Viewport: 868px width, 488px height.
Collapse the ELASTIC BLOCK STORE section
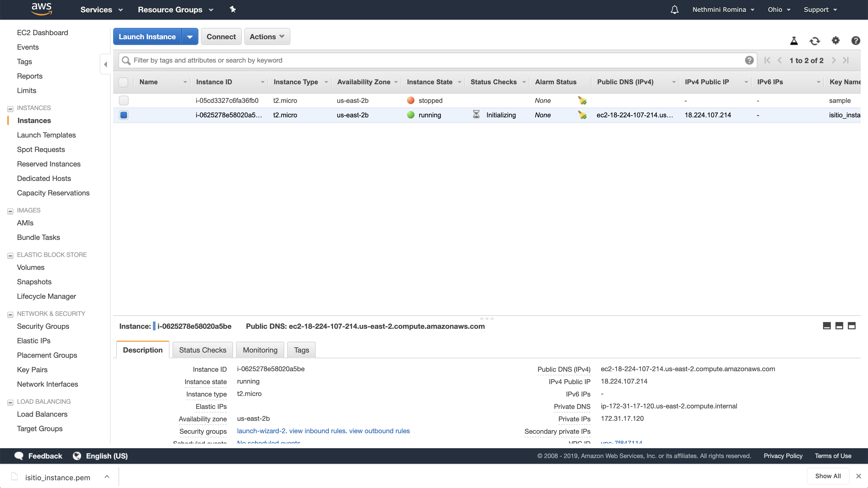pos(10,255)
